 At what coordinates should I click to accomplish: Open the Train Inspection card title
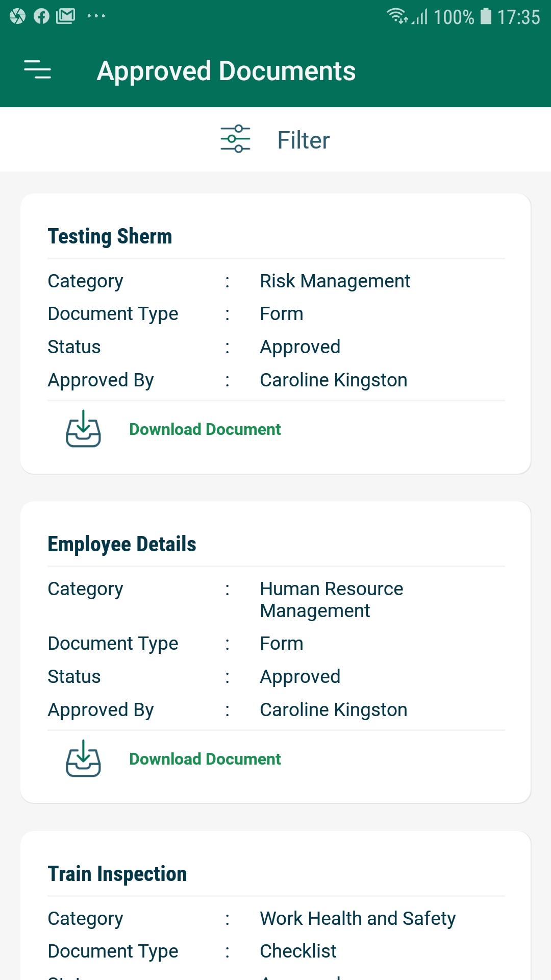pyautogui.click(x=117, y=874)
